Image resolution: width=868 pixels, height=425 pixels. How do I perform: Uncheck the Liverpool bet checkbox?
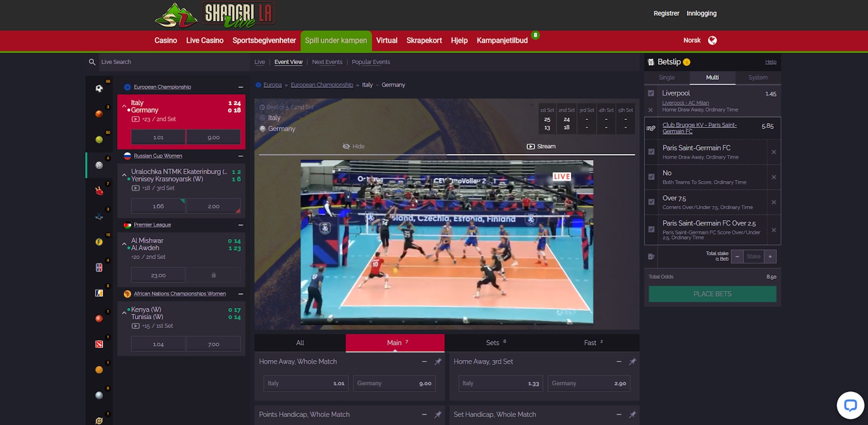coord(651,93)
